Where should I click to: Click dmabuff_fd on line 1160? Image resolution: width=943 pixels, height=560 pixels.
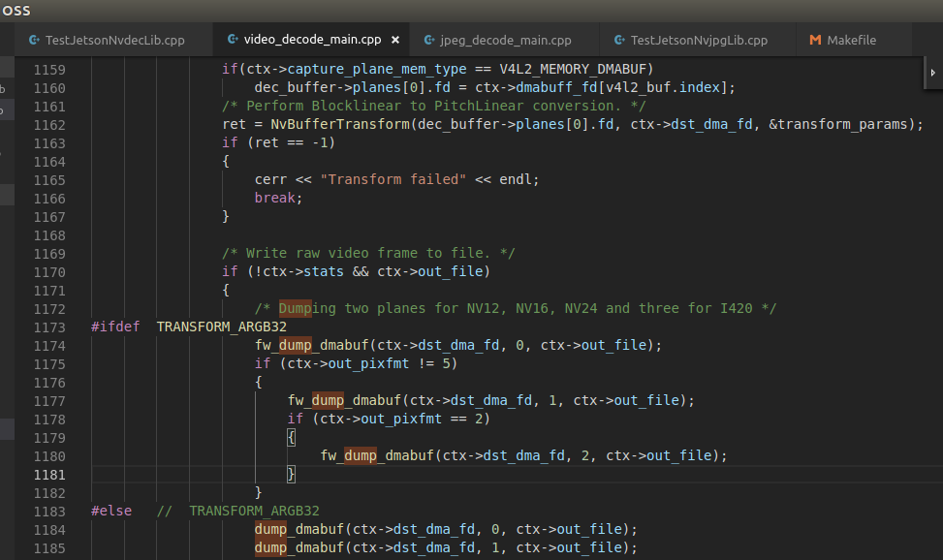(x=556, y=88)
